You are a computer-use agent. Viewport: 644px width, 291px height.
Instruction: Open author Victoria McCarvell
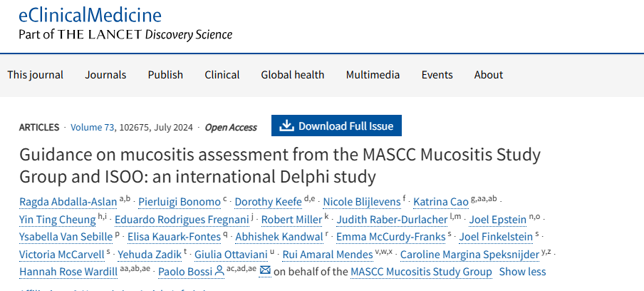point(61,255)
